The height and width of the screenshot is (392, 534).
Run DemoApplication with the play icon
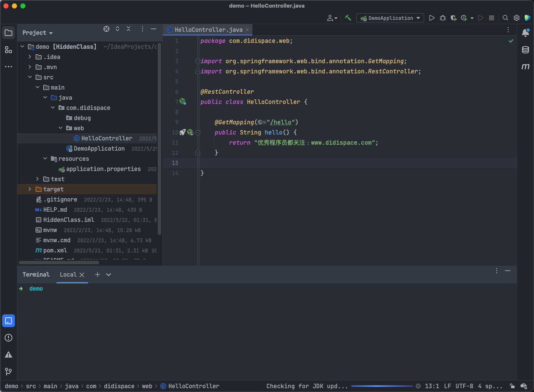pyautogui.click(x=432, y=18)
